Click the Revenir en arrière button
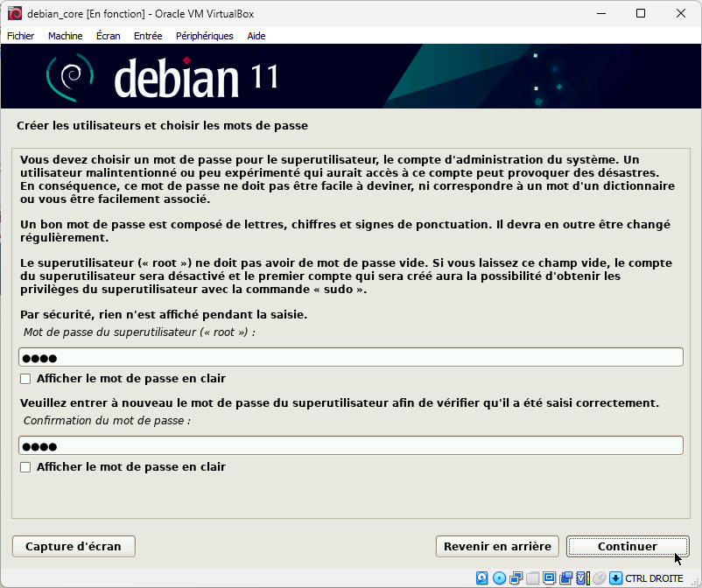Image resolution: width=702 pixels, height=588 pixels. coord(497,546)
